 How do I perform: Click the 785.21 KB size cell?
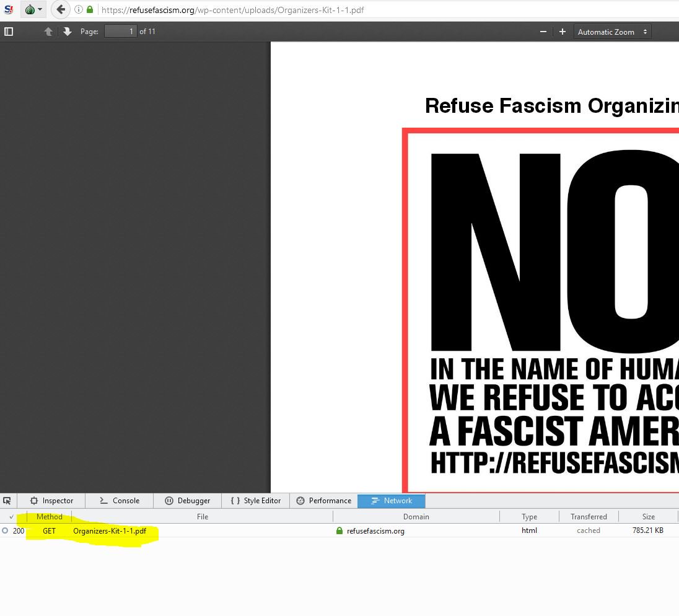point(648,530)
